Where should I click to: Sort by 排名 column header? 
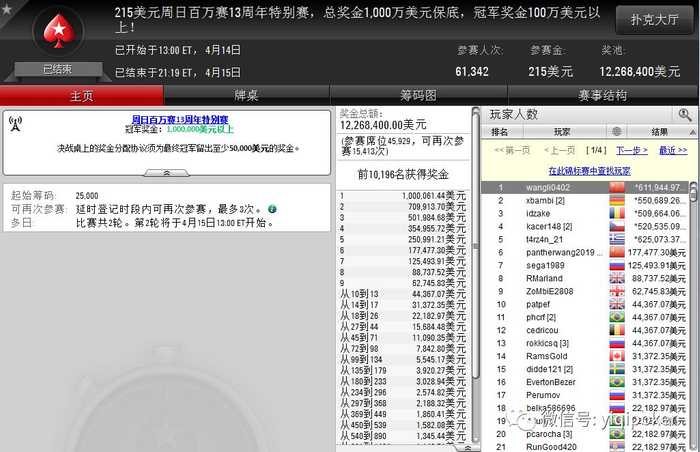coord(500,132)
